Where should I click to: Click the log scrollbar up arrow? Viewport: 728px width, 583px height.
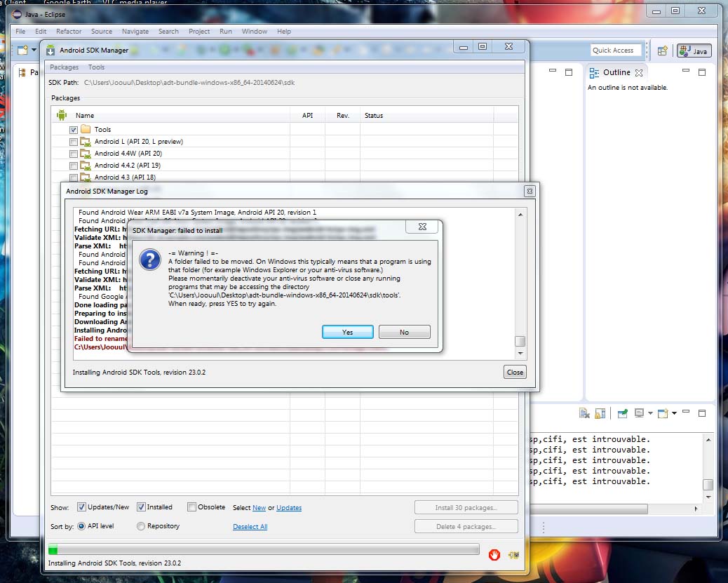coord(520,215)
